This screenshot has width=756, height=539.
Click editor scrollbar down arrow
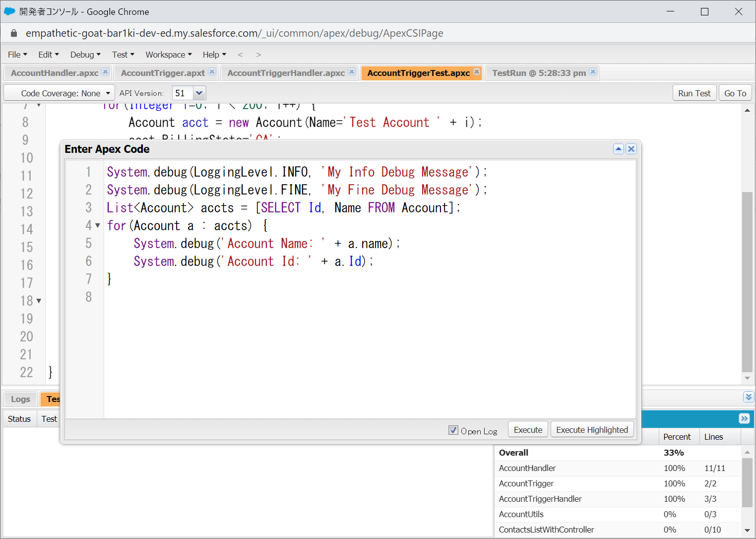click(x=747, y=378)
